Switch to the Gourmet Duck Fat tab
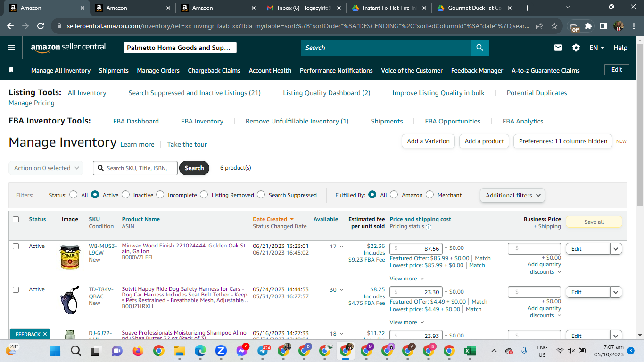 [475, 8]
